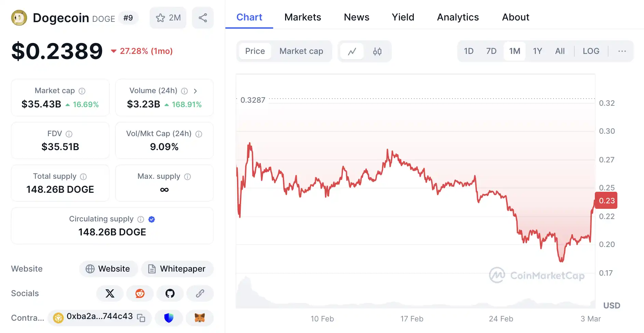Switch chart to Market cap view
This screenshot has height=333, width=644.
pyautogui.click(x=301, y=51)
